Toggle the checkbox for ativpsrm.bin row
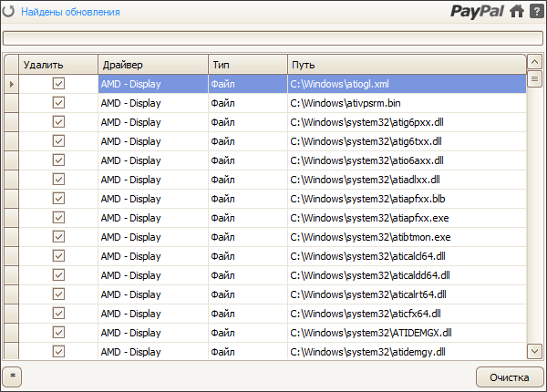Screen dimensions: 547x392 [x=58, y=103]
